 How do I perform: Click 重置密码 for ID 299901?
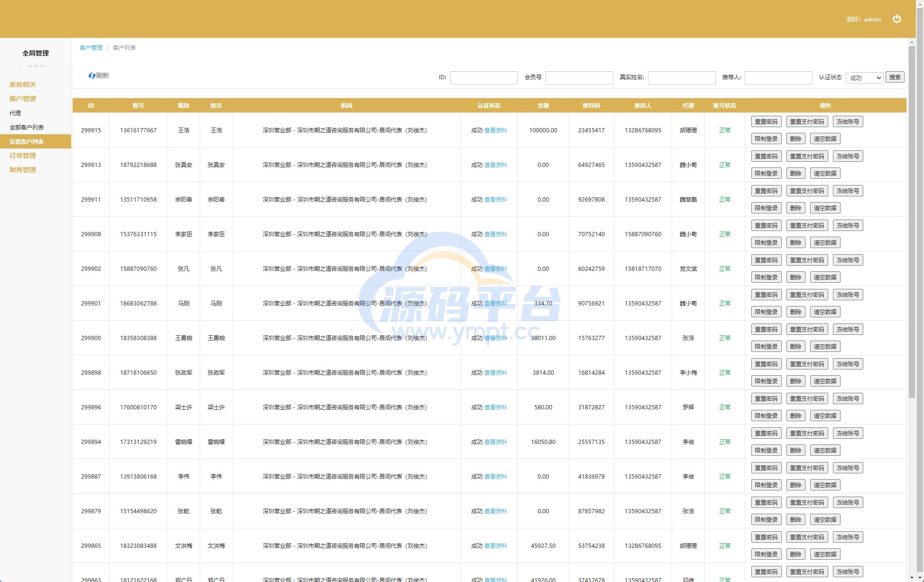pyautogui.click(x=766, y=295)
